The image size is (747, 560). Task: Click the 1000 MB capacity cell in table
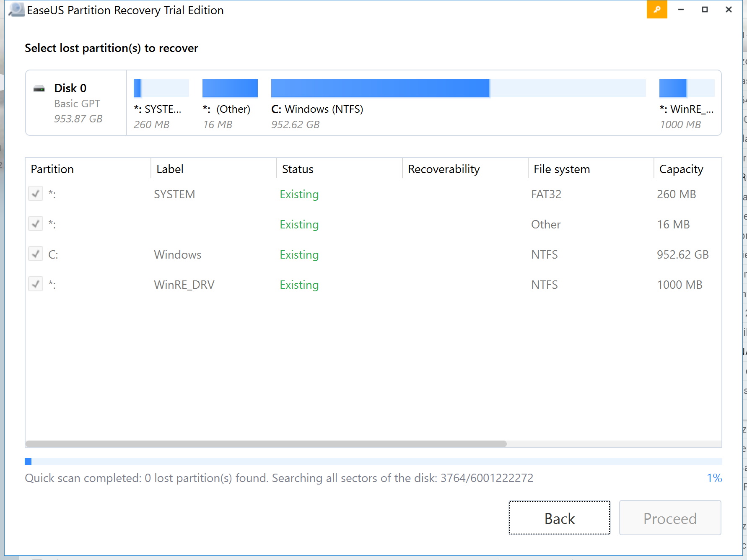pyautogui.click(x=680, y=285)
